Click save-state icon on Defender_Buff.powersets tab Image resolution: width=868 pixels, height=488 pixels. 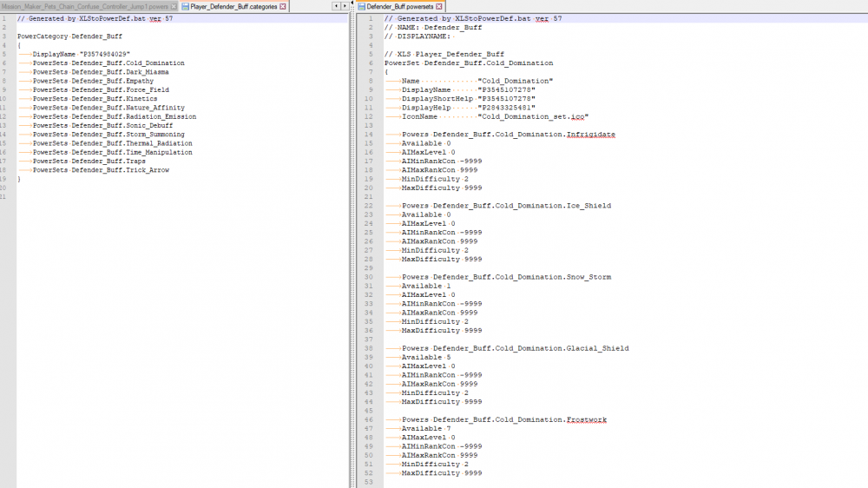(x=362, y=6)
